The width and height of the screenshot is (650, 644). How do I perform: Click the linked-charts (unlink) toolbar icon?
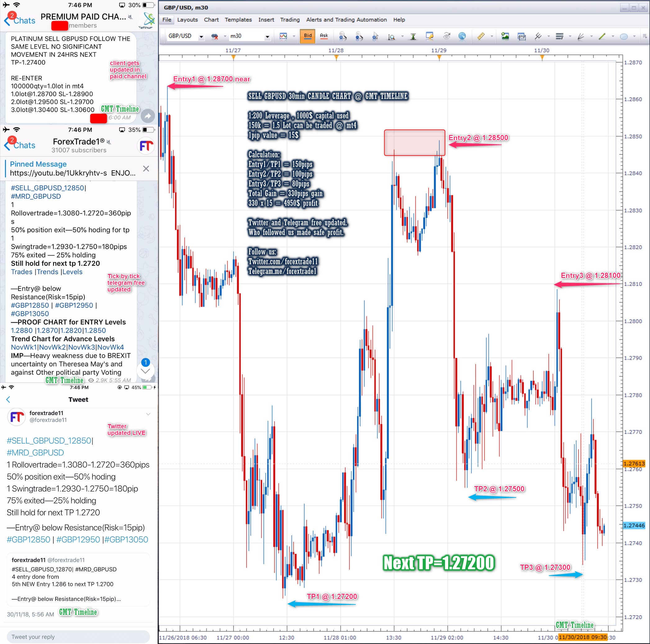(214, 36)
